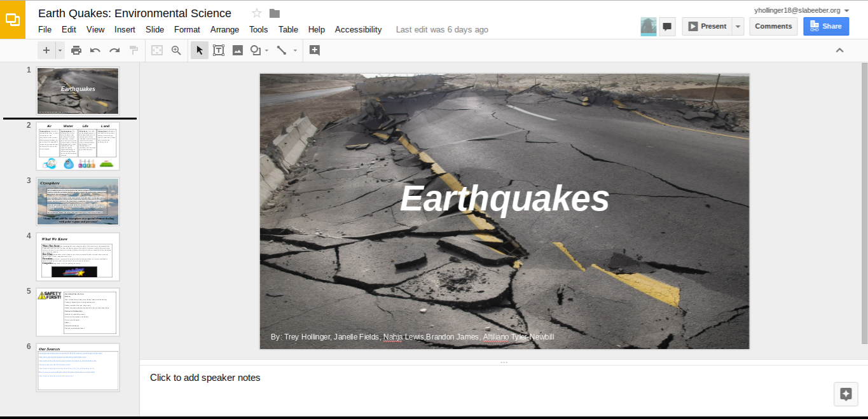Click the Zoom magnifier tool
Image resolution: width=868 pixels, height=419 pixels.
coord(176,50)
